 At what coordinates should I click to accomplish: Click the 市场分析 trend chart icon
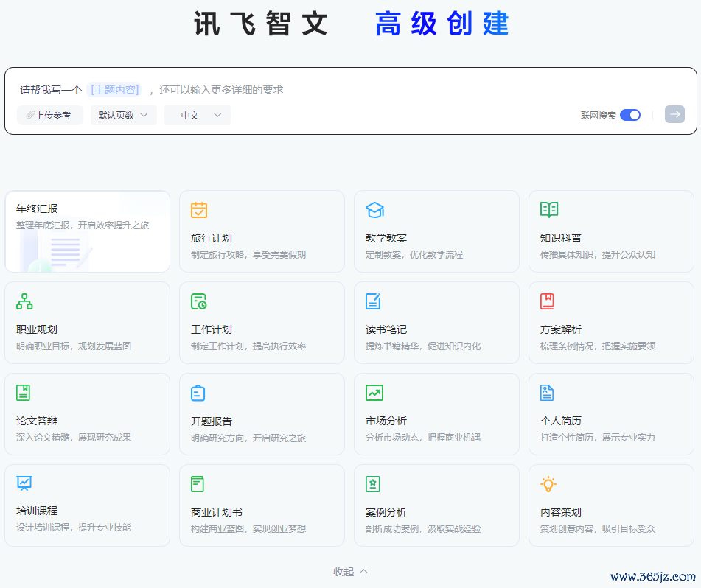374,392
